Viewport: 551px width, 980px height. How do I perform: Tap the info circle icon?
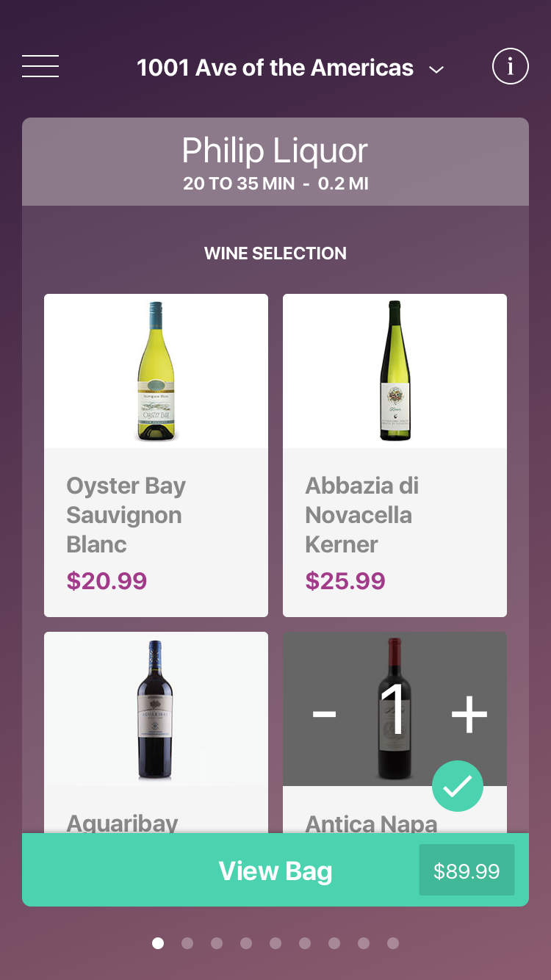click(x=510, y=67)
